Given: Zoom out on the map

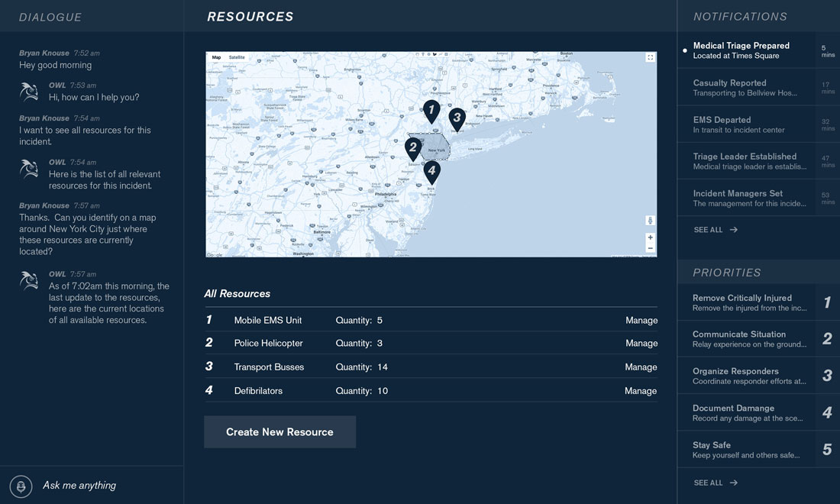Looking at the screenshot, I should click(x=650, y=248).
